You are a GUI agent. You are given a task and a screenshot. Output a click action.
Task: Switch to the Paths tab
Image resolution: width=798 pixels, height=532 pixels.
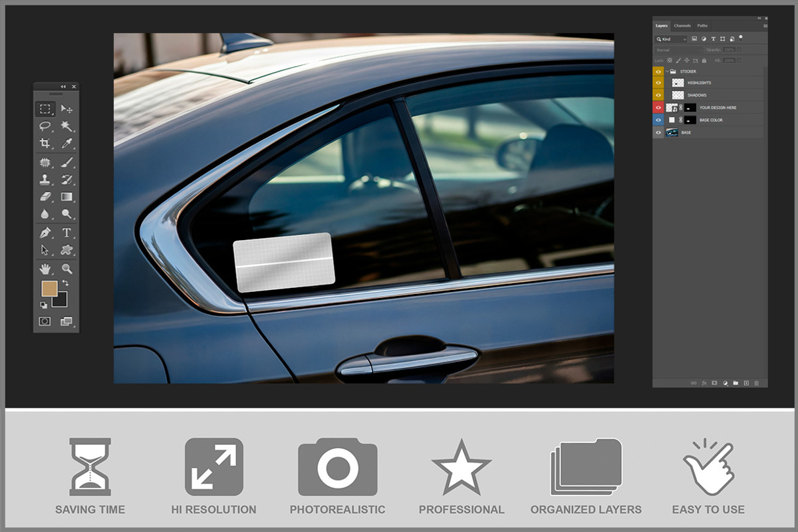[702, 26]
